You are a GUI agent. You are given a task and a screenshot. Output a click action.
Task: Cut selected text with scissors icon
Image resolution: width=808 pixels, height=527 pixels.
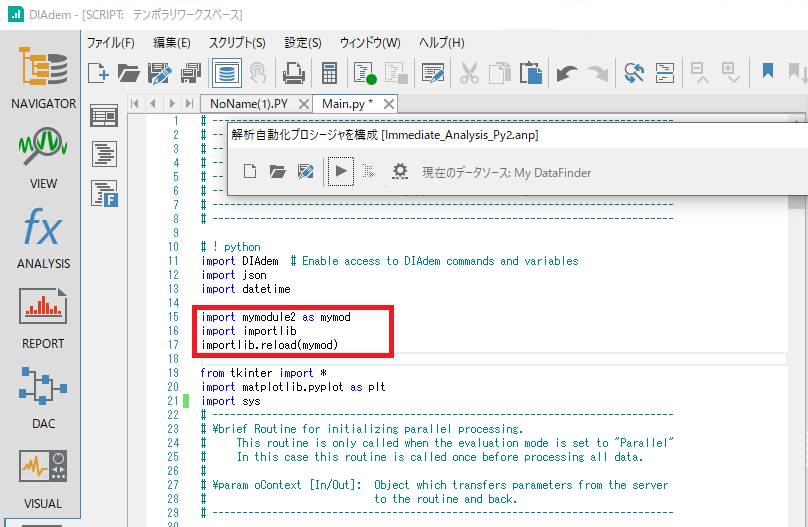coord(469,73)
